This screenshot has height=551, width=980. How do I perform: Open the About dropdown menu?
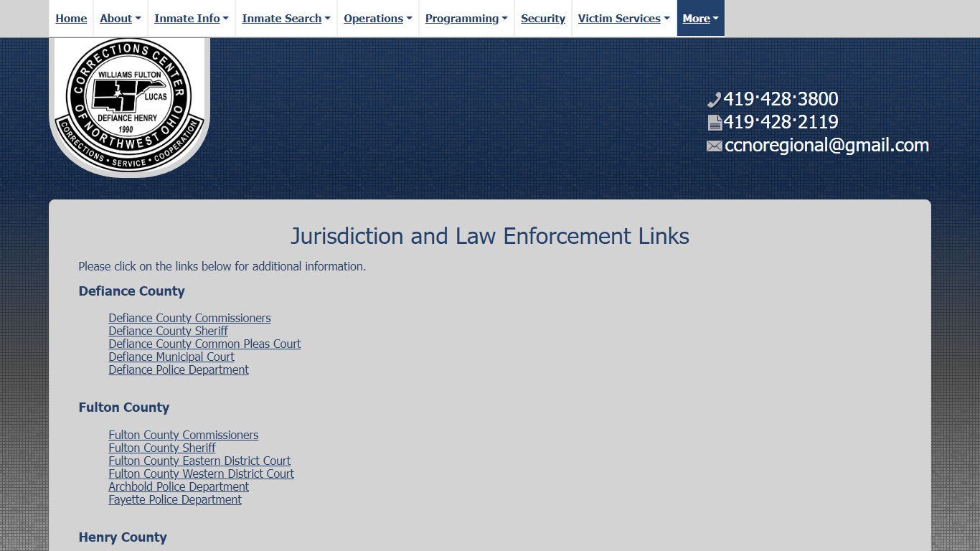121,19
